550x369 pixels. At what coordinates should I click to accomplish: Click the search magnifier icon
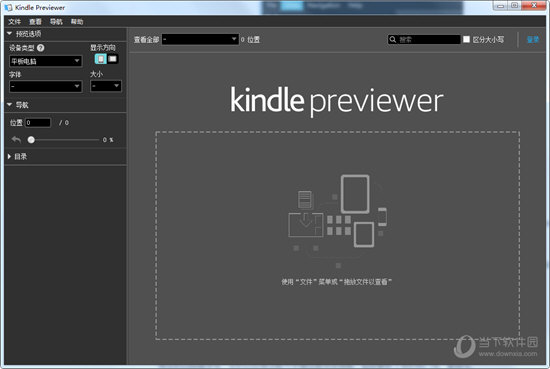point(393,39)
